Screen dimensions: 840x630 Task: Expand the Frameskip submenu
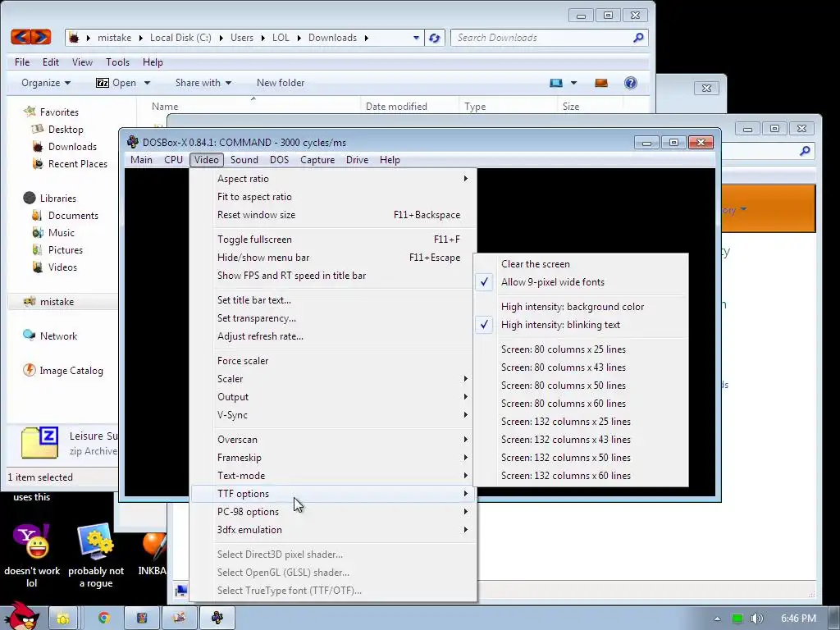pyautogui.click(x=333, y=458)
